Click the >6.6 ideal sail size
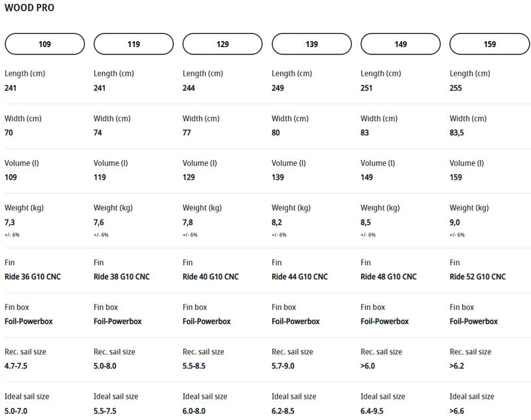Screen dimensions: 531x420 [x=459, y=411]
